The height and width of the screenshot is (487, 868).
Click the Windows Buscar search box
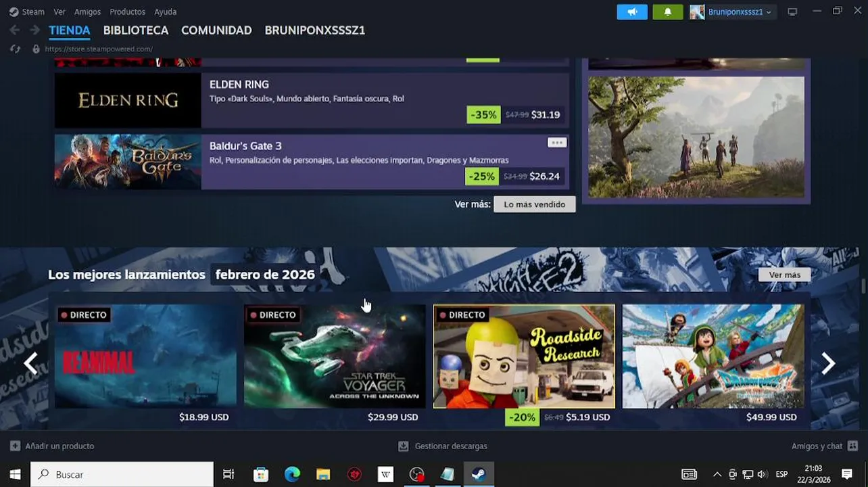pos(122,474)
